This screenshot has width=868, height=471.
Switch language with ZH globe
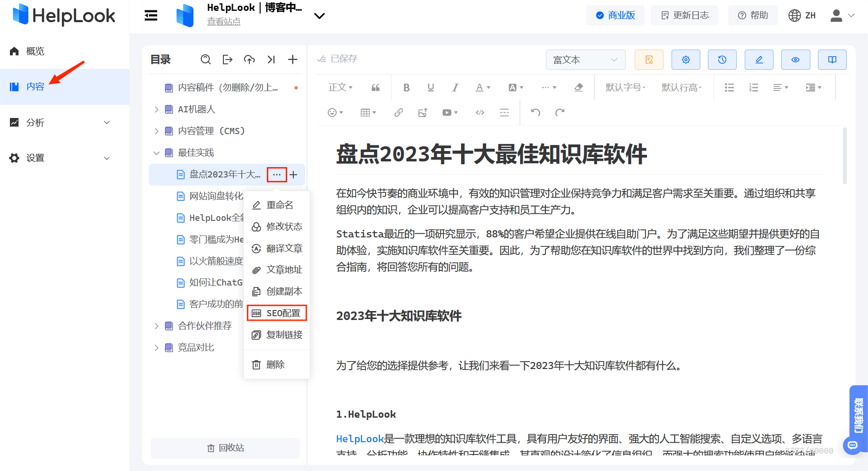click(802, 16)
